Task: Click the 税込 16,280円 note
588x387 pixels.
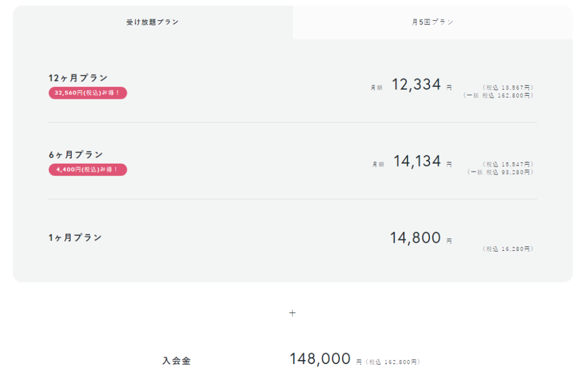Action: [508, 249]
